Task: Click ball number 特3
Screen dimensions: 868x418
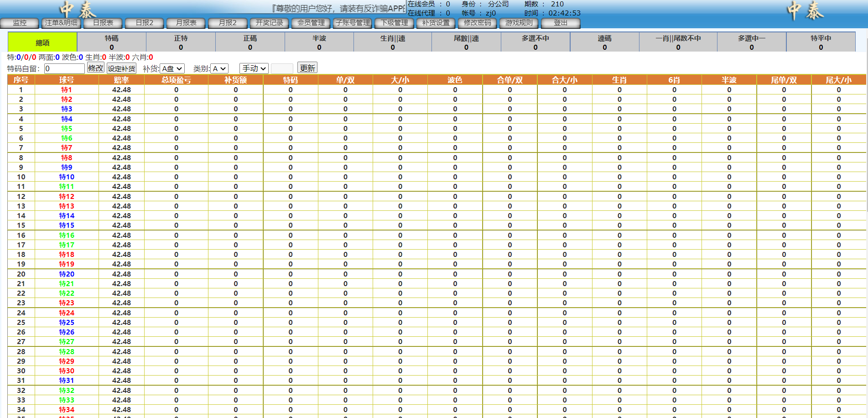Action: pos(67,109)
